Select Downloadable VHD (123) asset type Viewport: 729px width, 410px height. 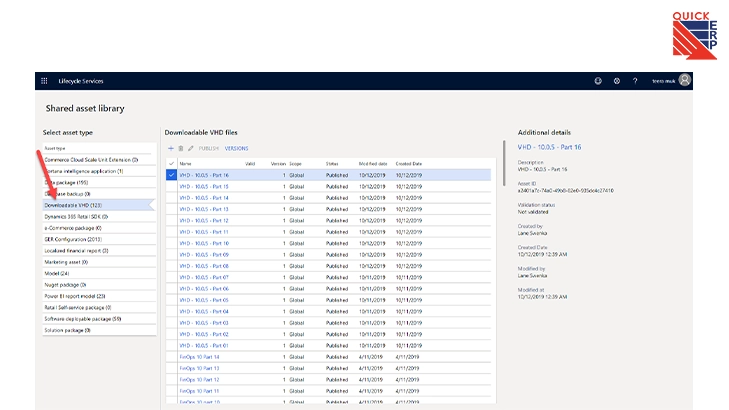98,205
